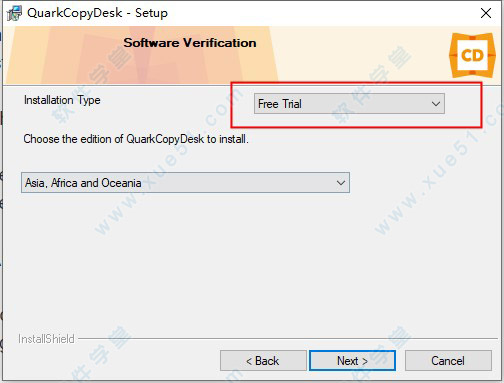Image resolution: width=504 pixels, height=383 pixels.
Task: Click the "Free Trial" text in combo box
Action: pos(280,104)
